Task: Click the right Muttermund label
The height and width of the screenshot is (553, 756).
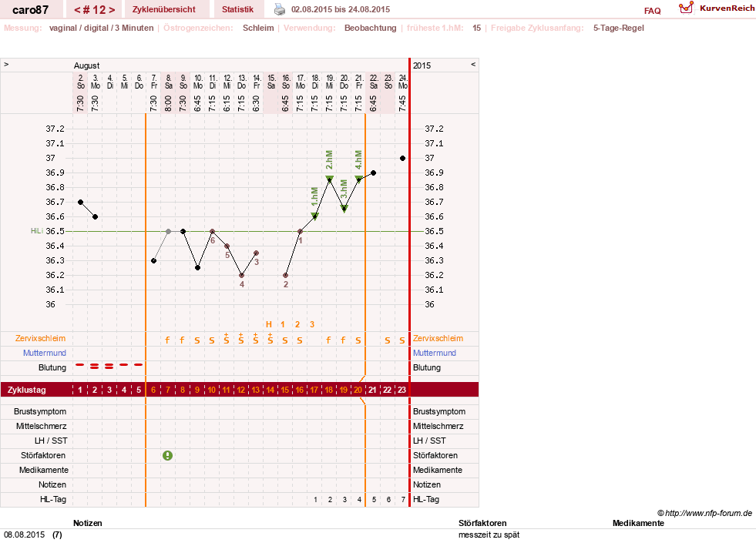Action: 435,353
